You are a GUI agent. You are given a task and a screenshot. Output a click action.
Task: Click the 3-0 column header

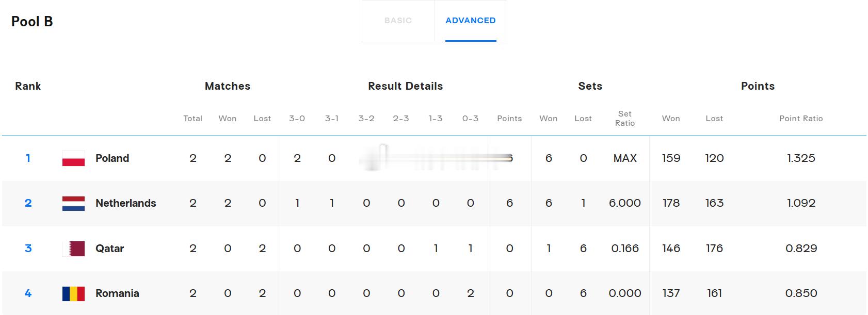pyautogui.click(x=297, y=119)
